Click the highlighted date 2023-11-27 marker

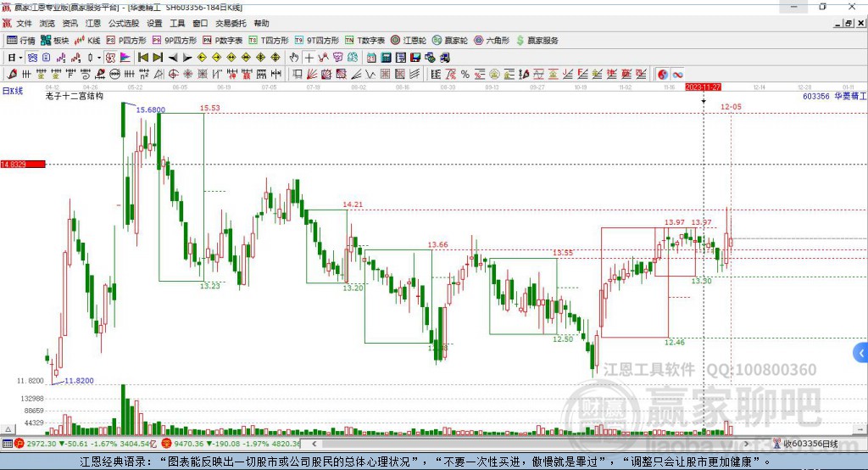point(703,87)
